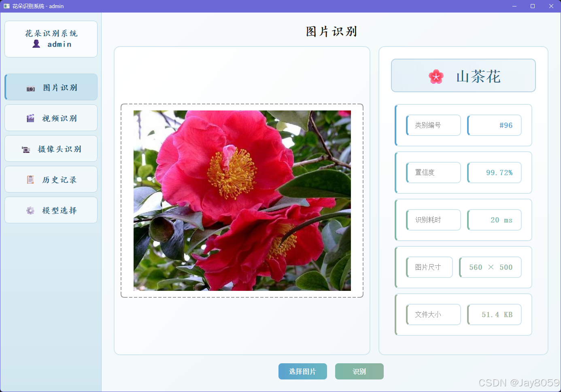
Task: Click the 识别耗时 label
Action: point(428,220)
